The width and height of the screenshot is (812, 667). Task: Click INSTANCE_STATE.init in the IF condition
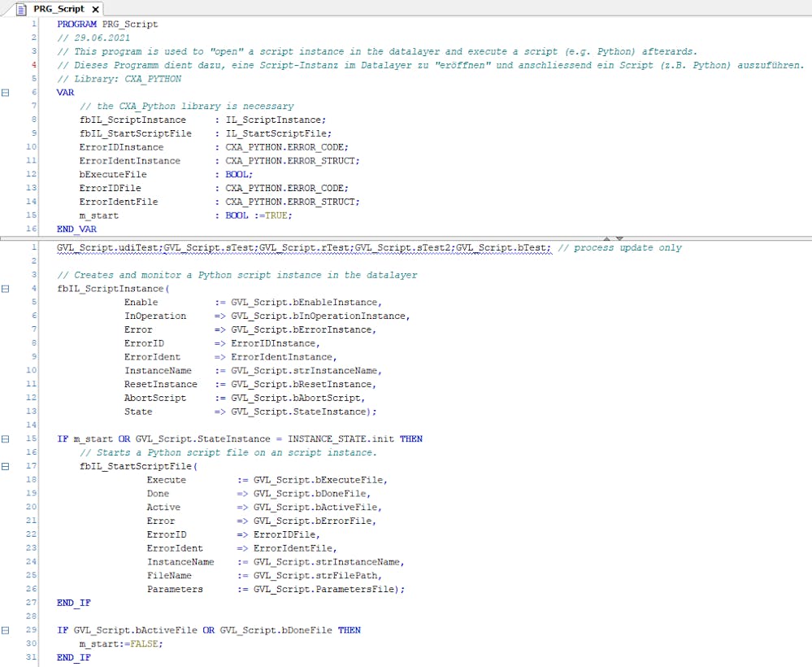pos(341,439)
